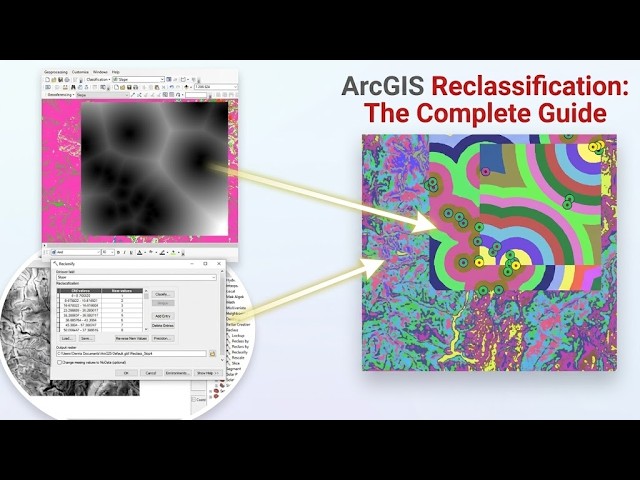640x480 pixels.
Task: Click the Delete Entries button
Action: pos(163,326)
